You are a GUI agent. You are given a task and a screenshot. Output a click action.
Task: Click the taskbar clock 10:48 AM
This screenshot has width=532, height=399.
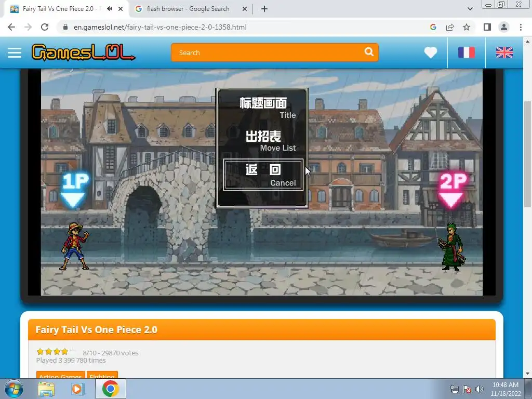coord(506,389)
